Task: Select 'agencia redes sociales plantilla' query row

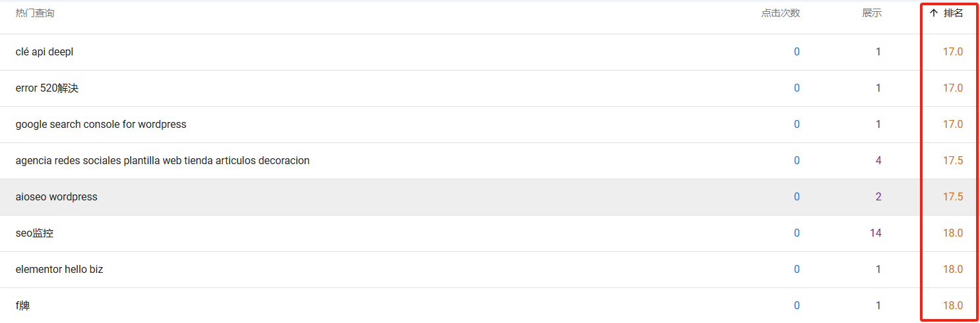Action: coord(162,161)
